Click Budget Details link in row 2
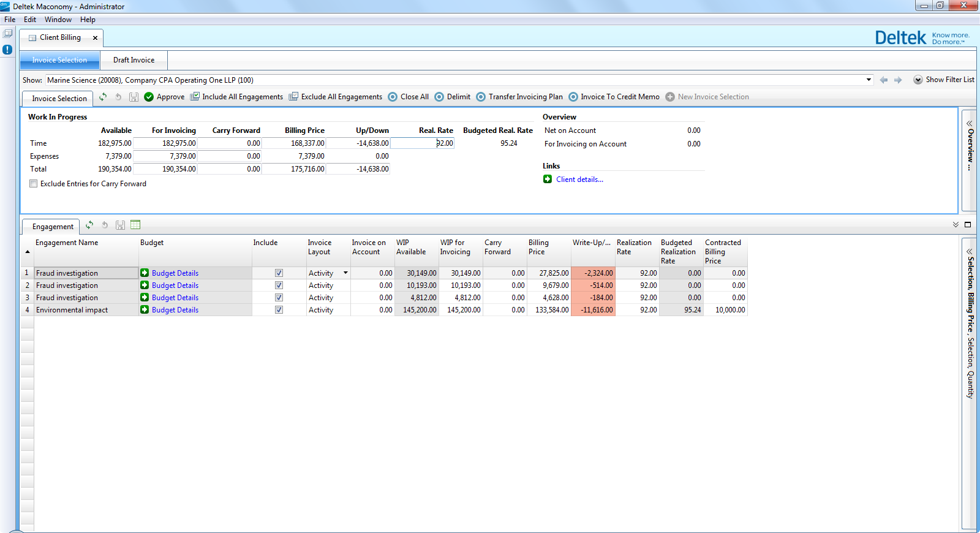980x533 pixels. 175,285
